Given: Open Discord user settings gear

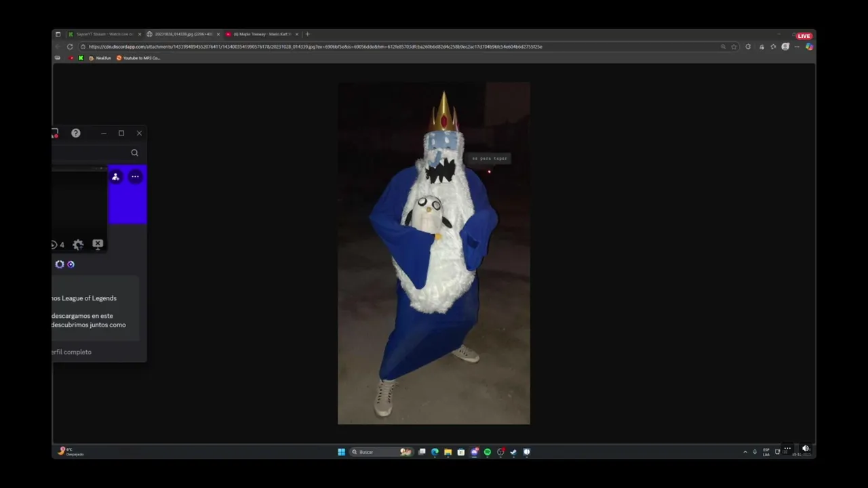Looking at the screenshot, I should pyautogui.click(x=78, y=245).
